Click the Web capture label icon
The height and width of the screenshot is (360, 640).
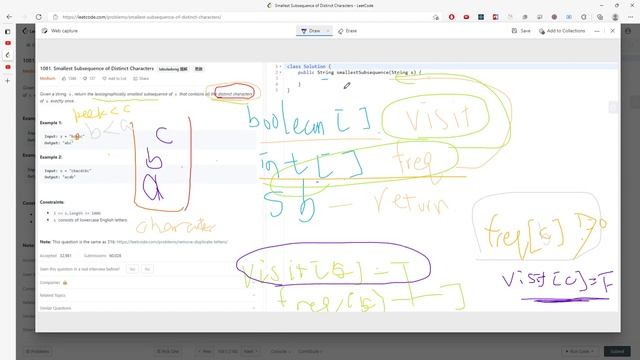[44, 31]
